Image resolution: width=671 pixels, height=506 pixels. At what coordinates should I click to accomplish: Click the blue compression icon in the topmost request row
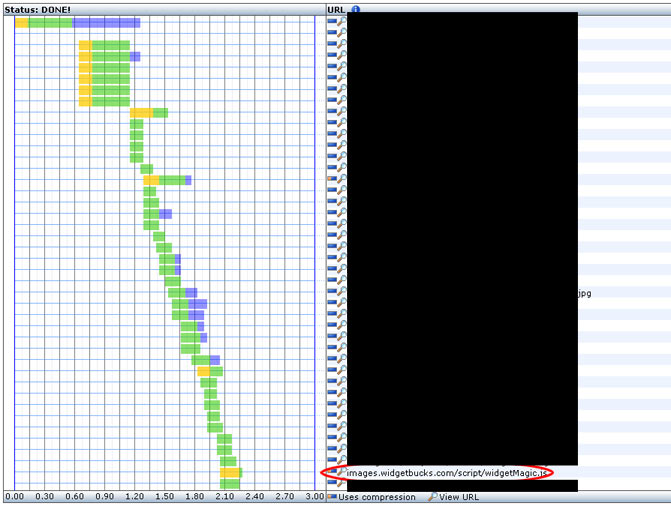tap(332, 21)
